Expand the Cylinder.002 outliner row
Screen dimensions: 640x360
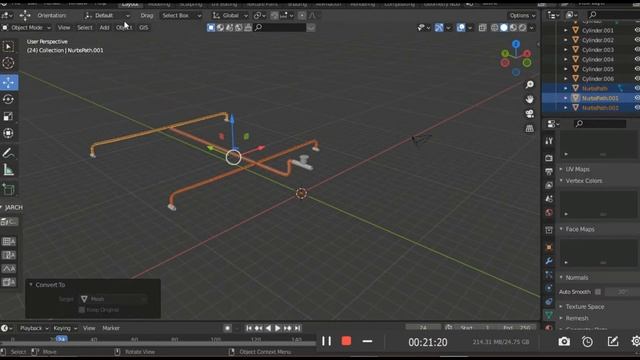click(x=566, y=40)
